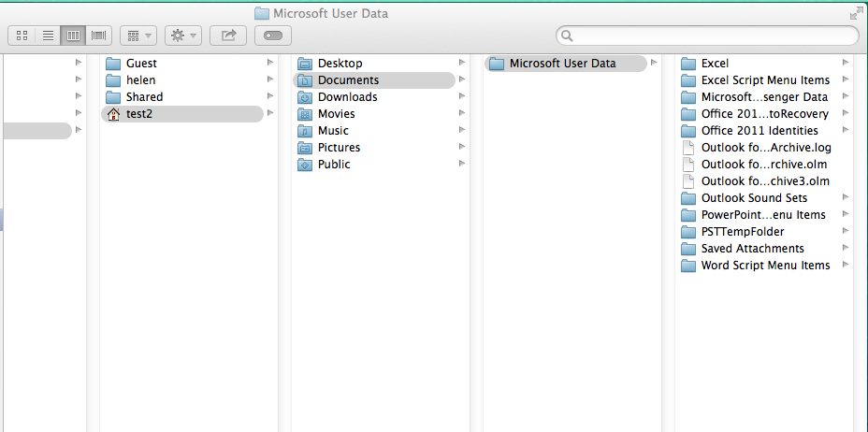
Task: Open the Action gear menu
Action: 183,36
